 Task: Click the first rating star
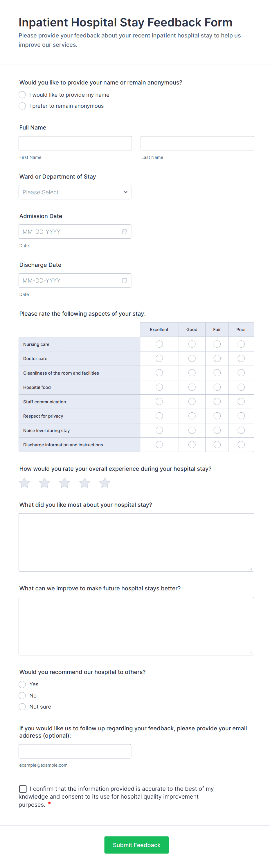(x=24, y=483)
